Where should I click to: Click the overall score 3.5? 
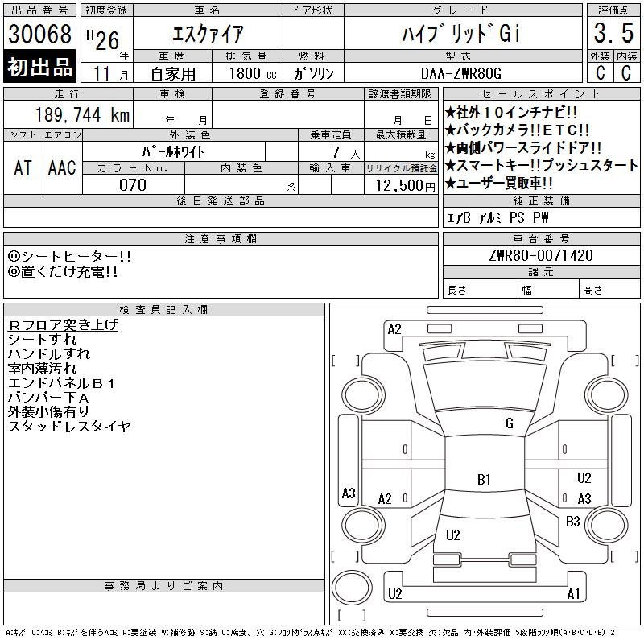coord(613,33)
